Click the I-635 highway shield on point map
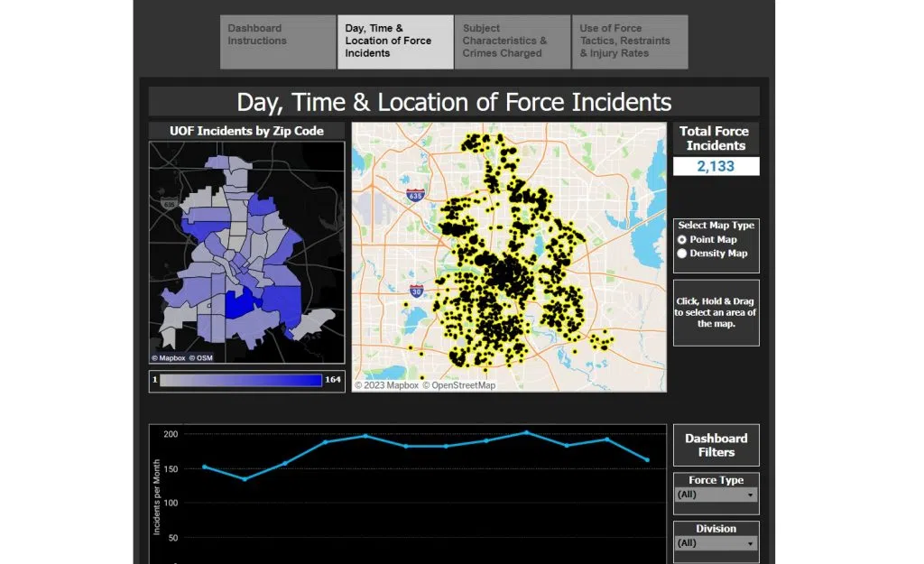 coord(415,195)
